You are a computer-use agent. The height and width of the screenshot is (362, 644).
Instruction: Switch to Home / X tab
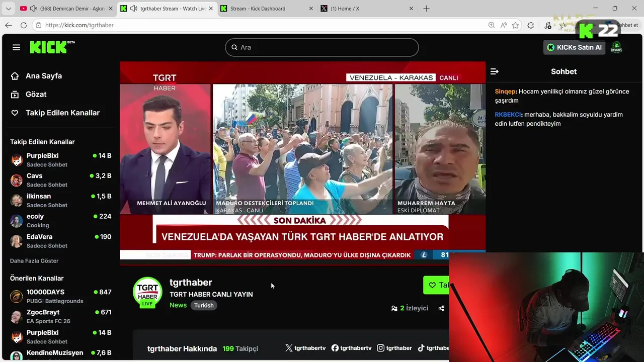368,9
